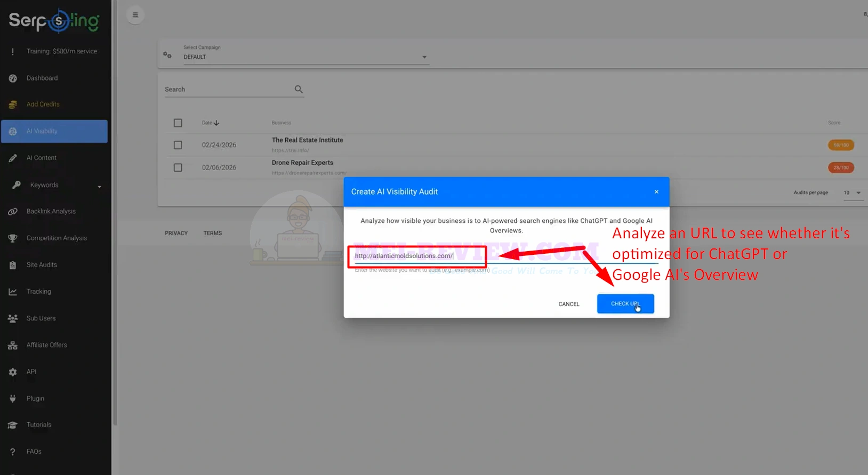Click the Dashboard palette icon
This screenshot has width=868, height=475.
pos(13,78)
